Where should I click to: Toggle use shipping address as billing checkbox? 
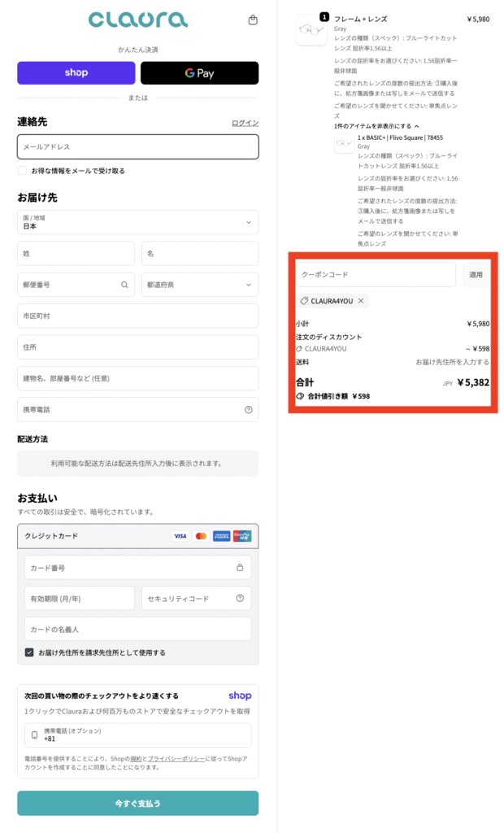29,652
